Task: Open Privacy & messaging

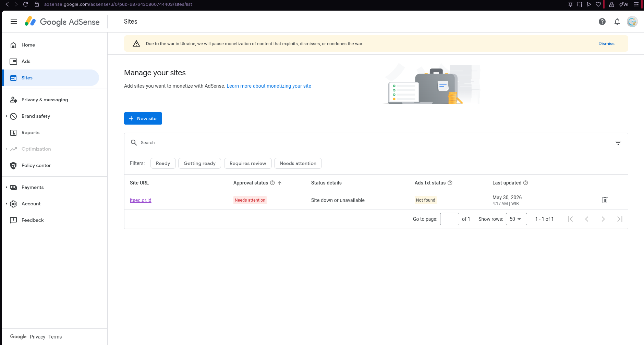Action: [51, 100]
